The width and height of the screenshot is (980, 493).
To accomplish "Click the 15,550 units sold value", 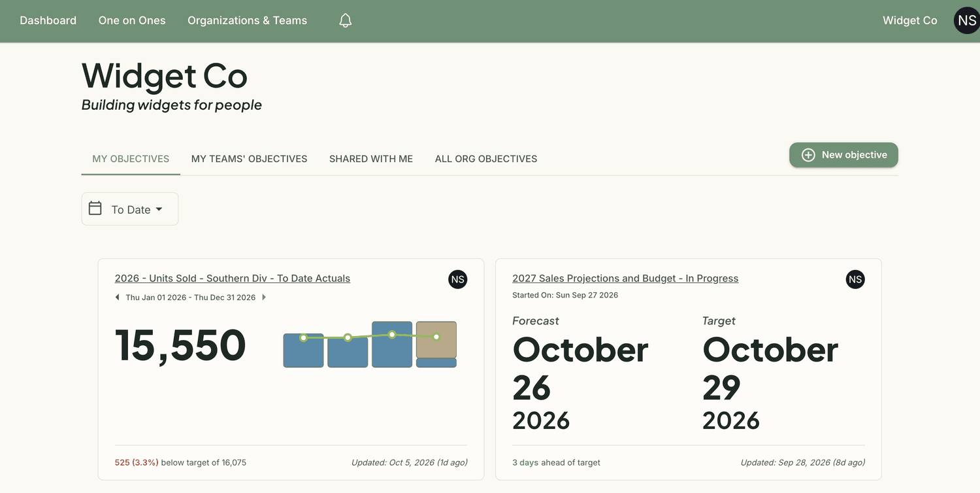I will 180,345.
